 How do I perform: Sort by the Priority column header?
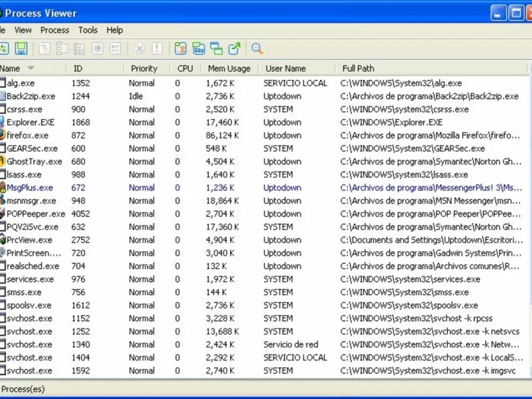coord(147,68)
